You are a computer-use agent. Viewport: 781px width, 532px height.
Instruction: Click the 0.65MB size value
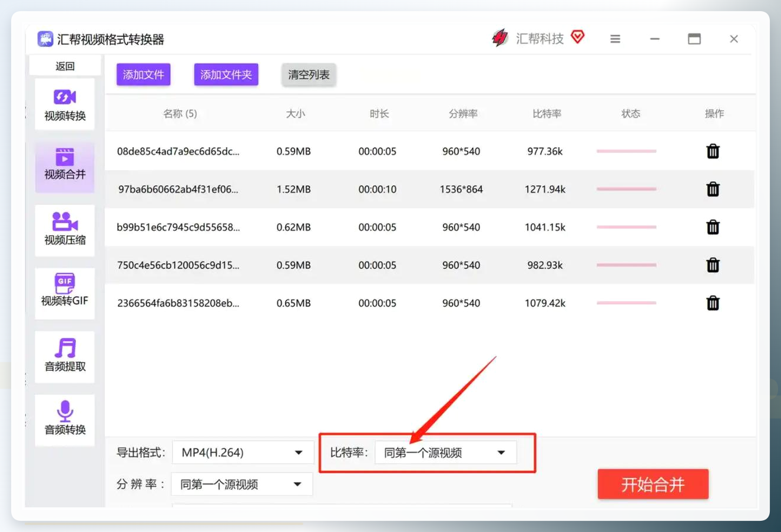(294, 303)
